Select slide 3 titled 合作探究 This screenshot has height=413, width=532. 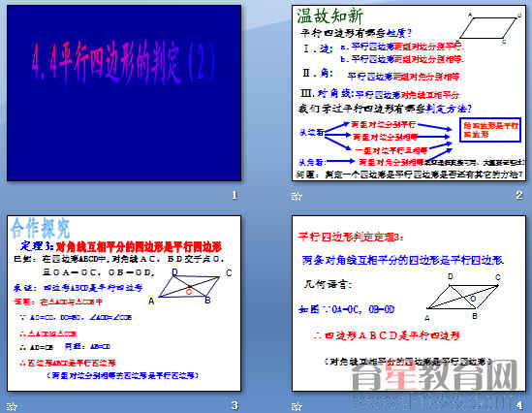[124, 303]
